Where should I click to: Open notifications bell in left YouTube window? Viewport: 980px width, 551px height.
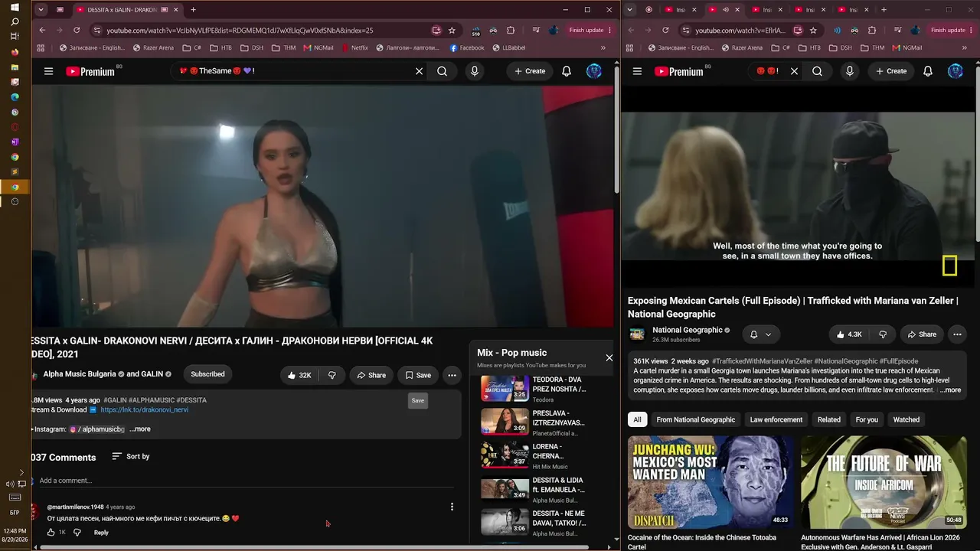[x=567, y=71]
